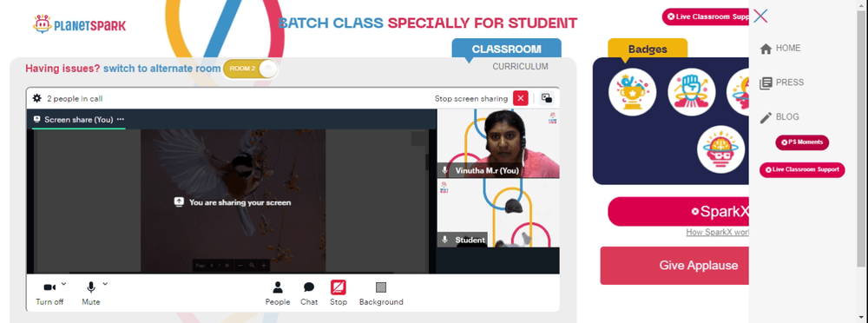Image resolution: width=868 pixels, height=323 pixels.
Task: Click Student microphone icon
Action: pyautogui.click(x=444, y=240)
